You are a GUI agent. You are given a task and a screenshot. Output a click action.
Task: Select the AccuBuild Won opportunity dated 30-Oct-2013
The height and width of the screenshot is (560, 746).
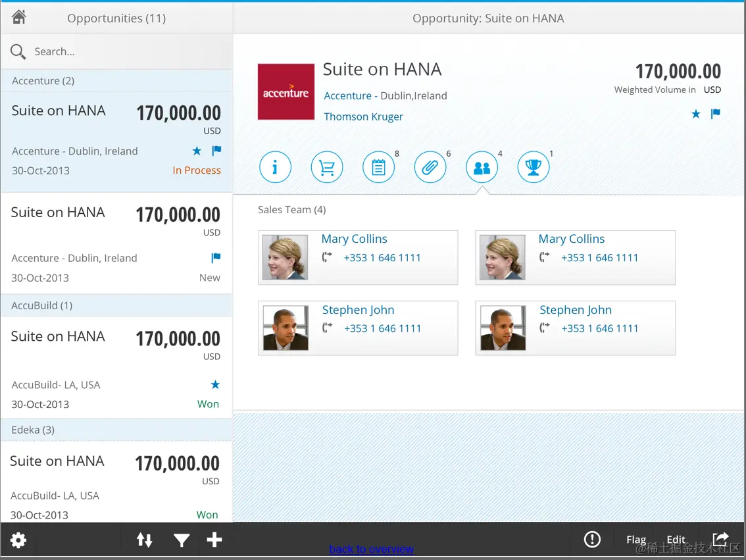[116, 367]
